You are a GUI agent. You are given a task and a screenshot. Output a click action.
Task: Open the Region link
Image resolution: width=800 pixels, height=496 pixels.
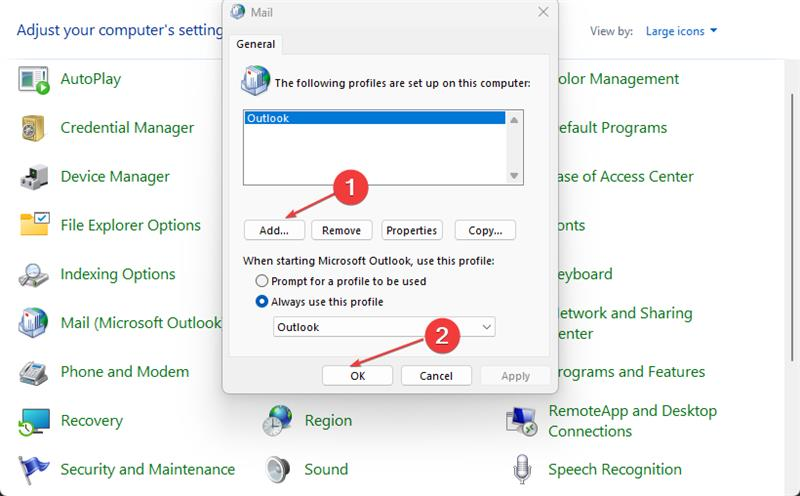pos(328,420)
